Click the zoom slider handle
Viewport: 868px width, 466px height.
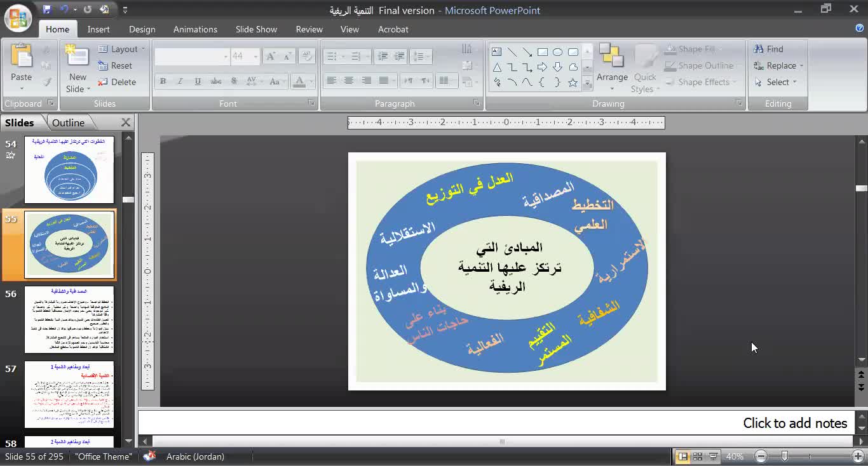click(785, 456)
